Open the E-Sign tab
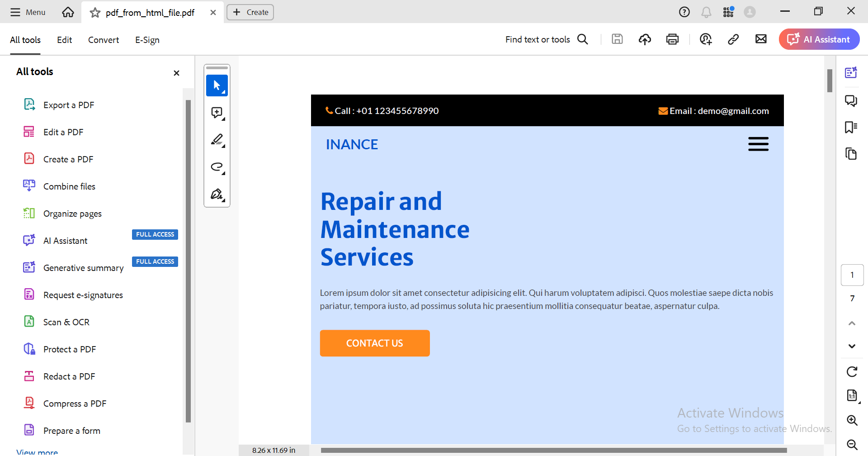The image size is (868, 456). (147, 40)
